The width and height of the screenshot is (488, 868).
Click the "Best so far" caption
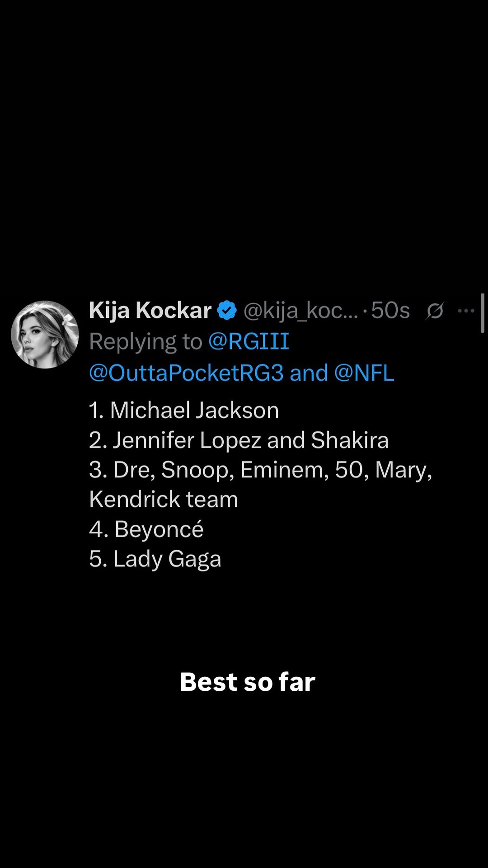click(x=247, y=682)
